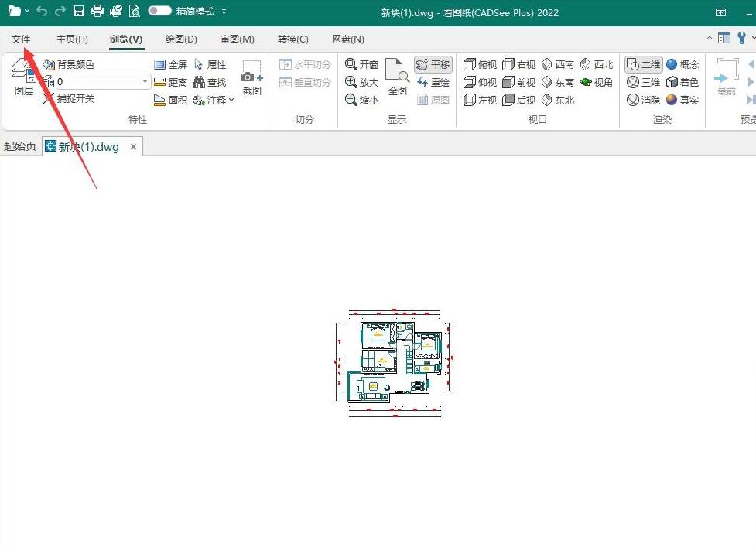Viewport: 756px width, 547px height.
Task: Expand the 注释 annotation dropdown
Action: point(214,100)
